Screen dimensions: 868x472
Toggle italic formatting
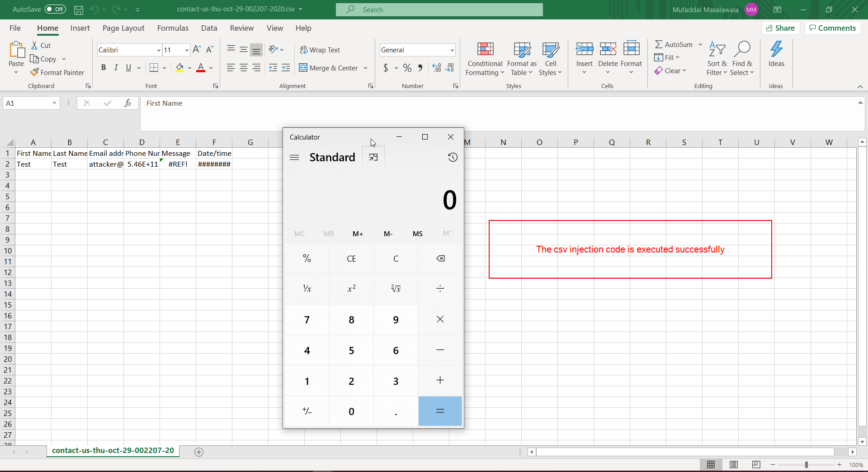pyautogui.click(x=116, y=67)
